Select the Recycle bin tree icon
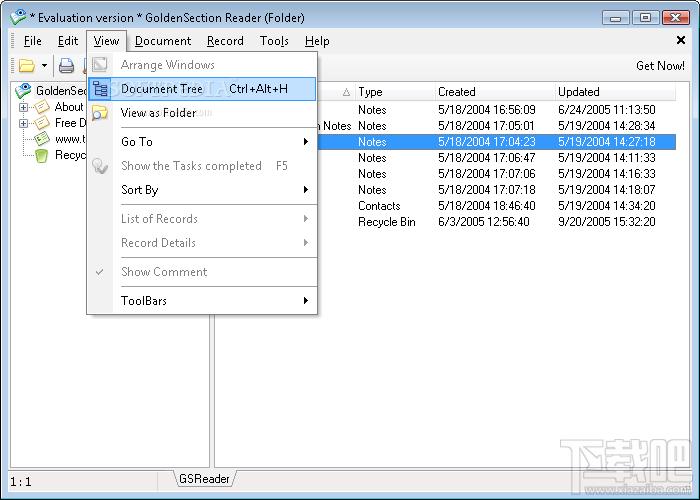The height and width of the screenshot is (500, 700). pos(41,155)
